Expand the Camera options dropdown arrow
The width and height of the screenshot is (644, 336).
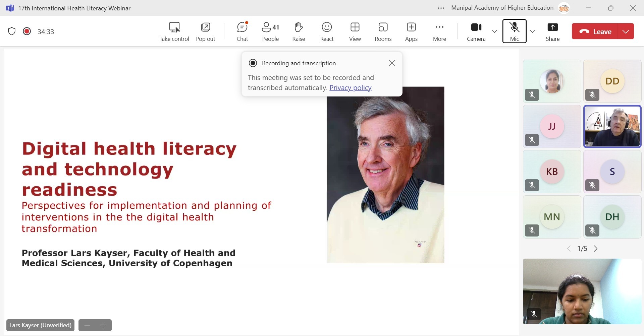tap(494, 31)
